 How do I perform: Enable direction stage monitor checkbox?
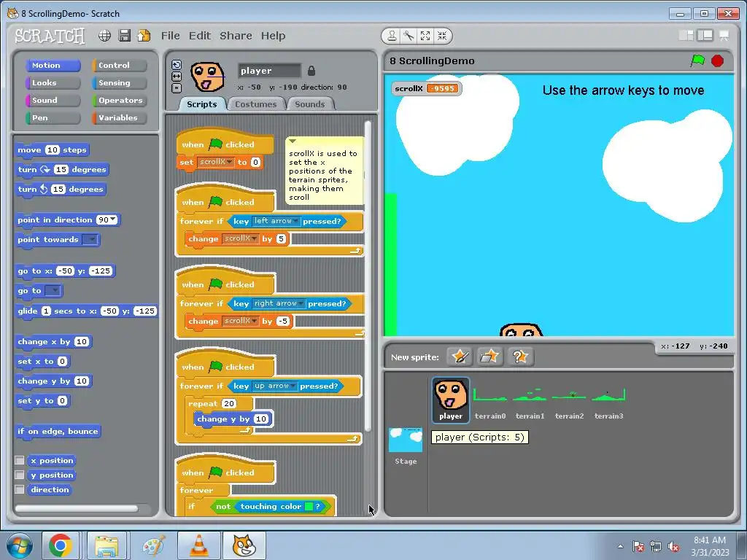(20, 489)
